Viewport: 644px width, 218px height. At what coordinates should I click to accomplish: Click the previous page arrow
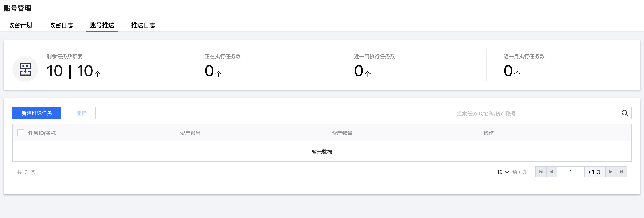click(551, 172)
